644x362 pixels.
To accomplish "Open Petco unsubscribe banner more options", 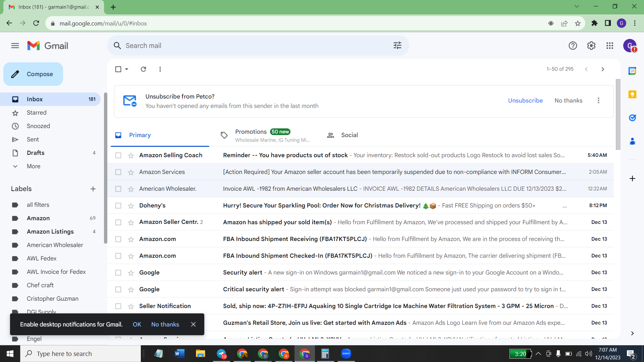I will coord(598,101).
